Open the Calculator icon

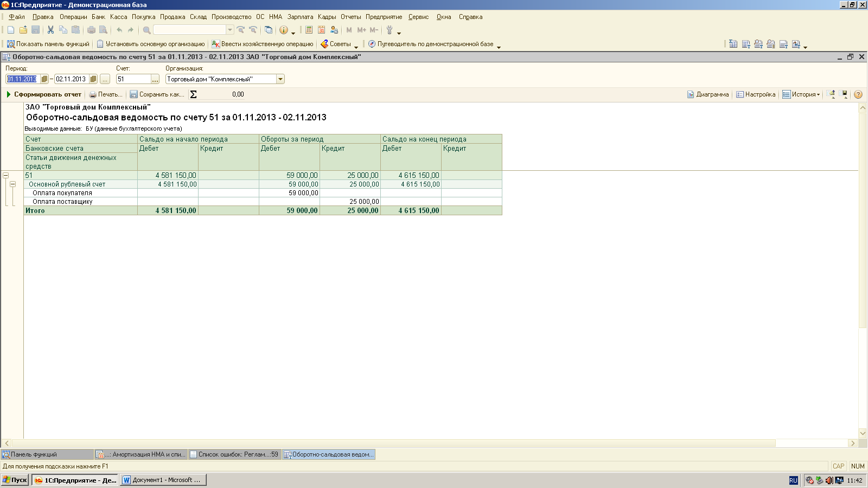tap(309, 30)
